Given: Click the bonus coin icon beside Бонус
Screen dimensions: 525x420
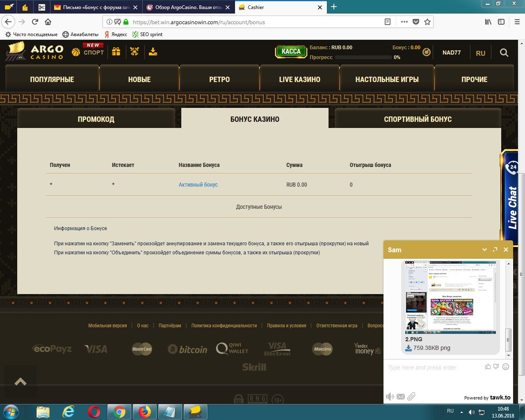Looking at the screenshot, I should click(427, 52).
